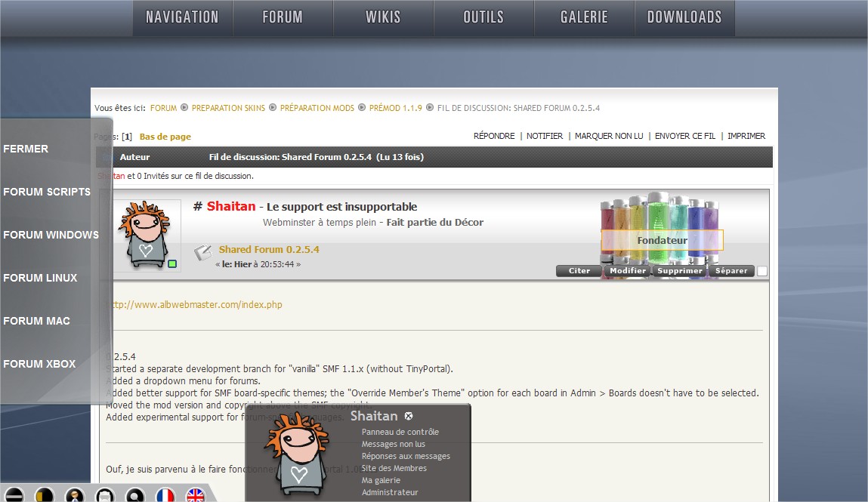The image size is (868, 502).
Task: Click the magnifier search icon in bottom bar
Action: [x=135, y=495]
